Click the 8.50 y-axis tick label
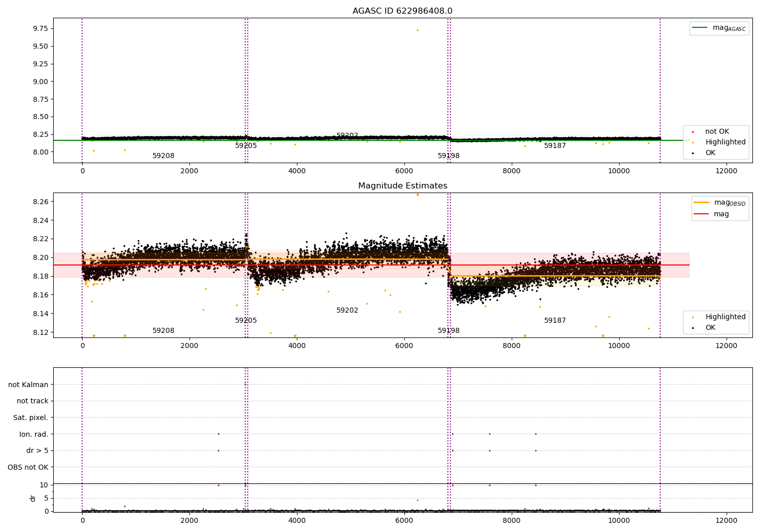 click(x=40, y=117)
